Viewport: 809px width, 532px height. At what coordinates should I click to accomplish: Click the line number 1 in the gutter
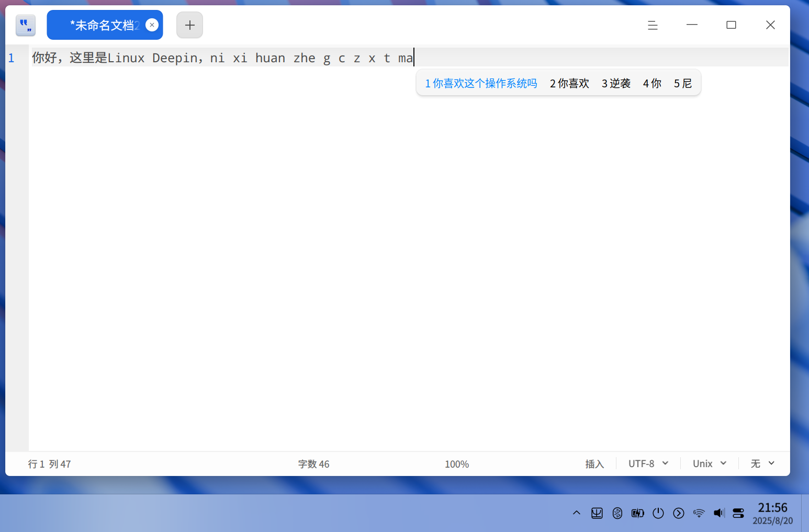tap(11, 58)
